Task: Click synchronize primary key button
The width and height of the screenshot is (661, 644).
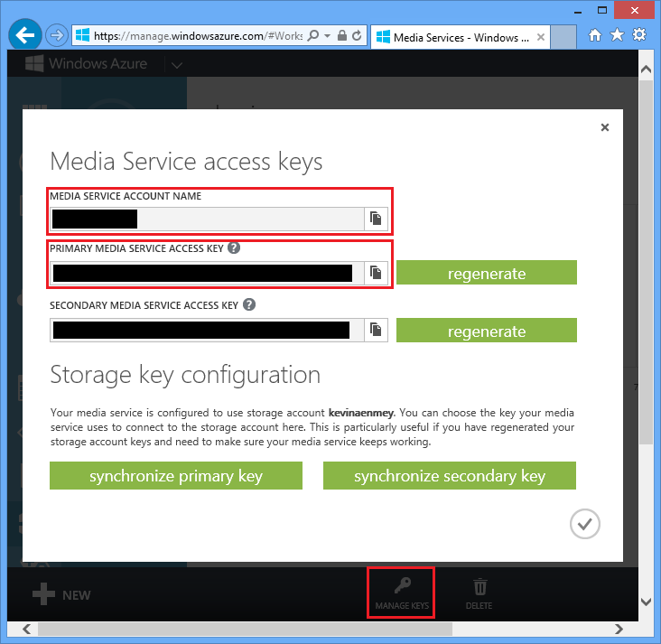Action: coord(175,476)
